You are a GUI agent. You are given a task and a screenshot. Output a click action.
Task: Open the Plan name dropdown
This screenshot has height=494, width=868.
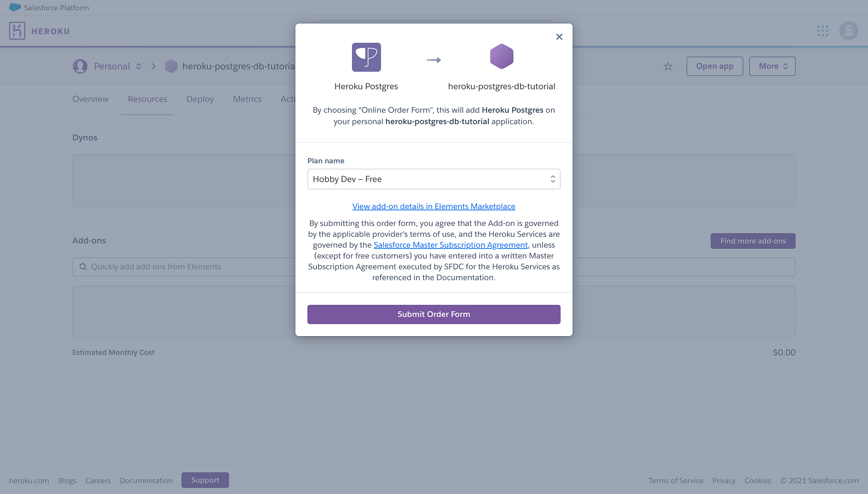point(434,179)
